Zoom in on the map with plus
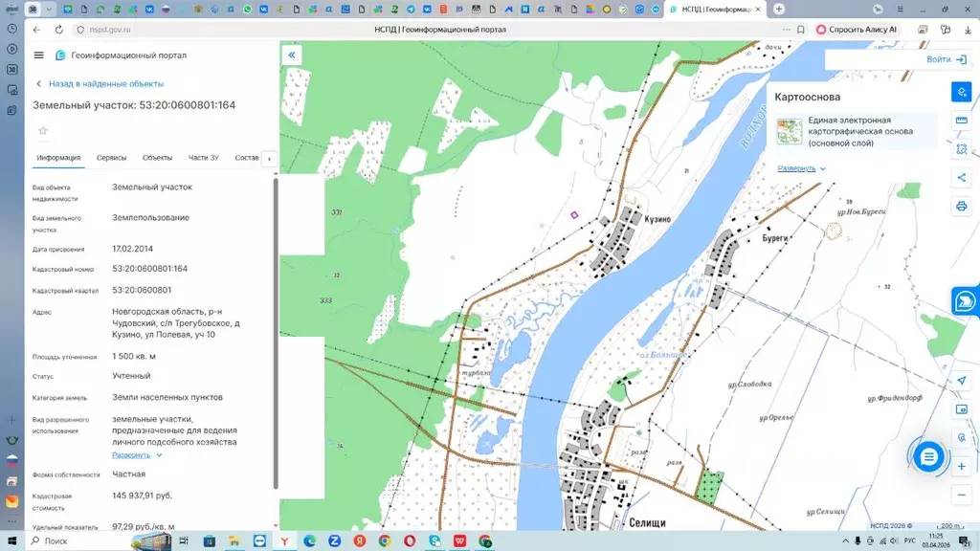Screen dimensions: 980x551 pyautogui.click(x=962, y=466)
